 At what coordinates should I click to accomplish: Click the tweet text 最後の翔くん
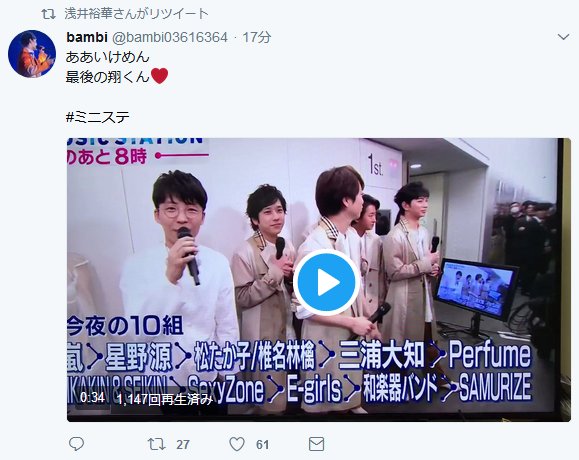coord(107,77)
